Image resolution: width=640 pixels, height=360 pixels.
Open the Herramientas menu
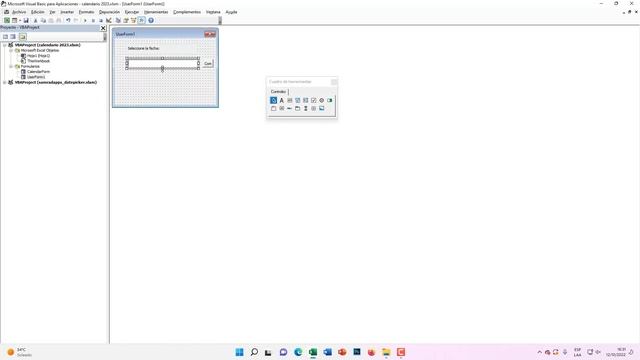[156, 12]
